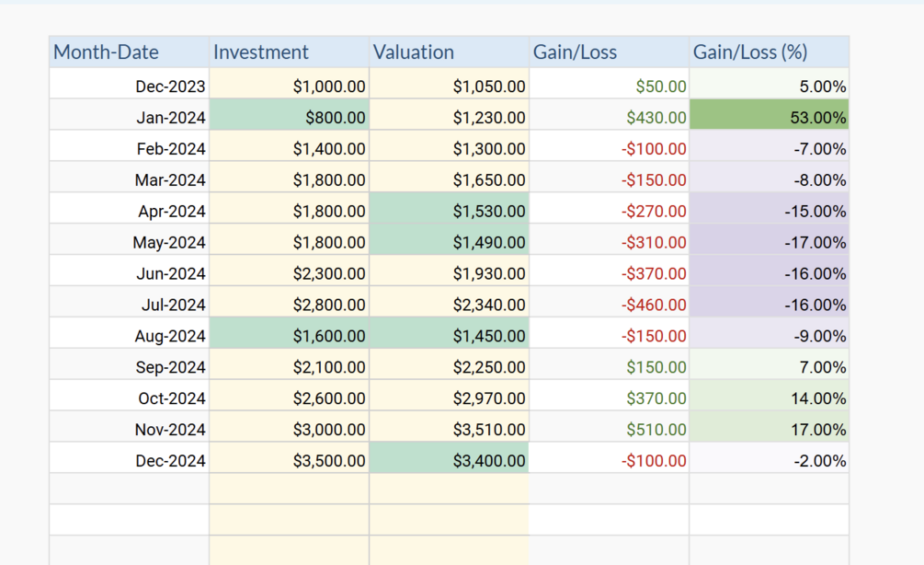Screen dimensions: 924x565
Task: Select the Month-Date column header
Action: tap(129, 52)
